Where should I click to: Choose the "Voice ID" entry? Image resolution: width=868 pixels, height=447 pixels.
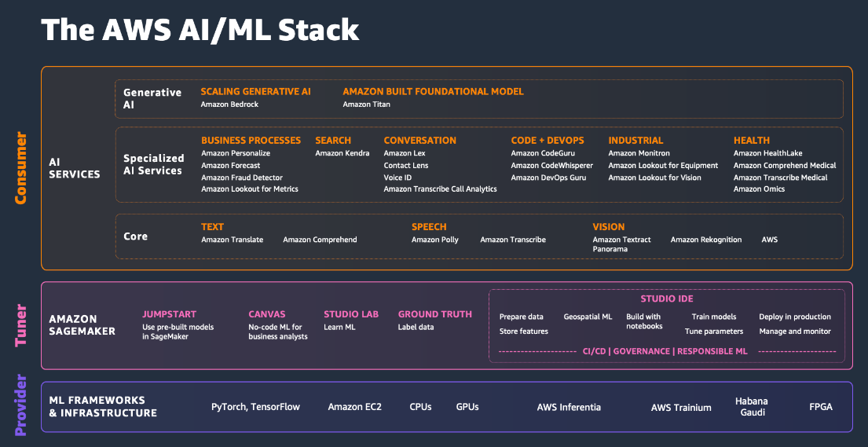click(x=397, y=178)
